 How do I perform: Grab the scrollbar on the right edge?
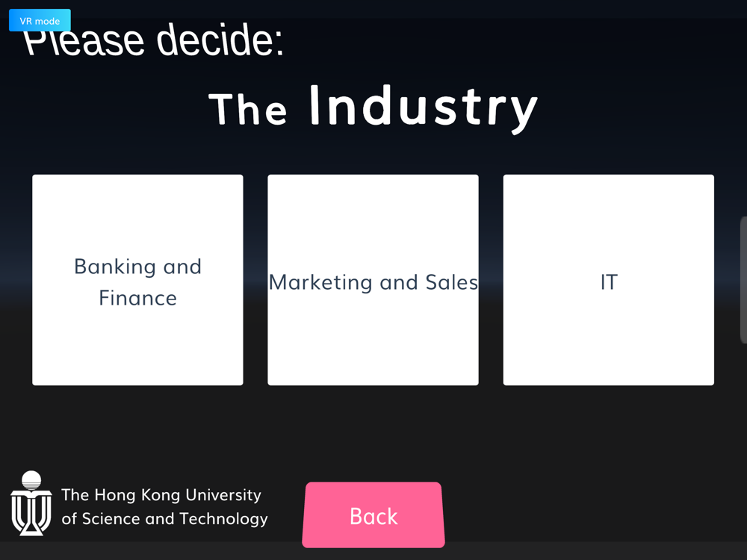pos(743,280)
